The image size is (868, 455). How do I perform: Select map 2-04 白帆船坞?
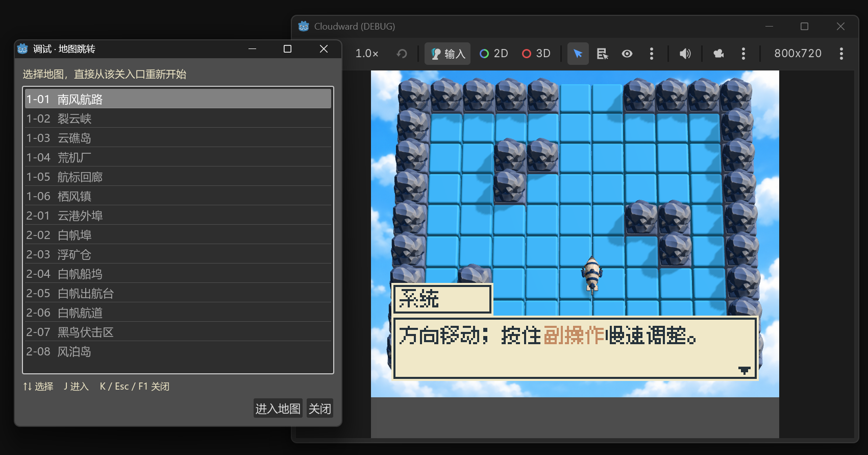[x=178, y=274]
